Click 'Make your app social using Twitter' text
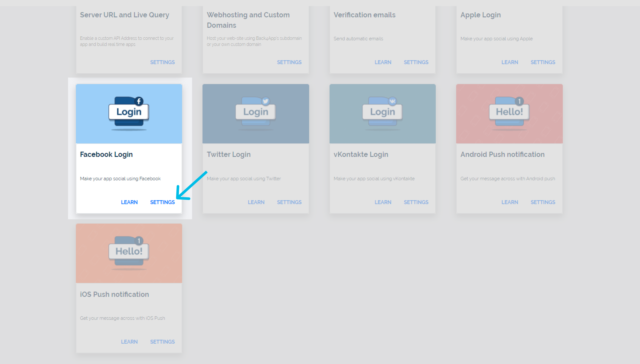Screen dimensions: 640x364 click(x=244, y=179)
